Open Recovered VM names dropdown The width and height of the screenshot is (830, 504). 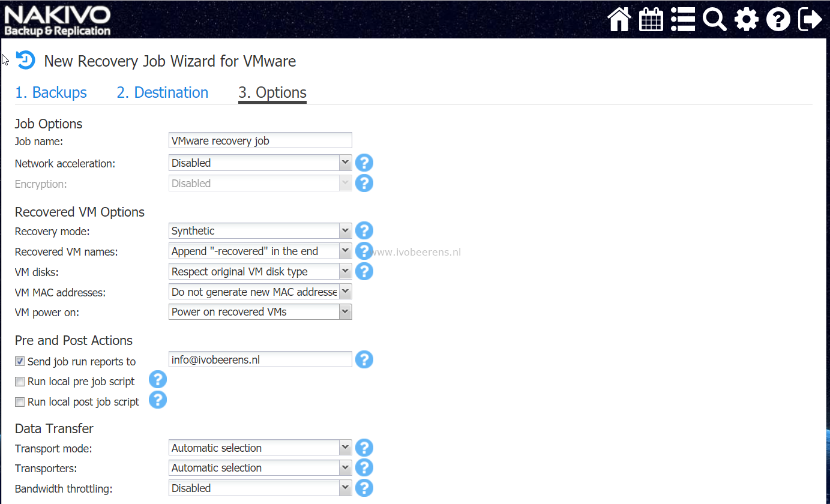(260, 251)
